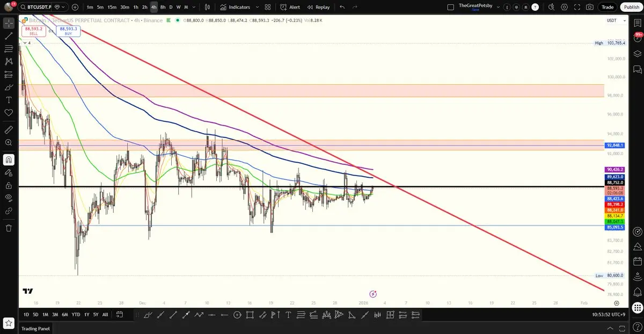Screen dimensions: 644x334
Task: Expand favorite indicators dropdown arrow
Action: click(x=257, y=7)
